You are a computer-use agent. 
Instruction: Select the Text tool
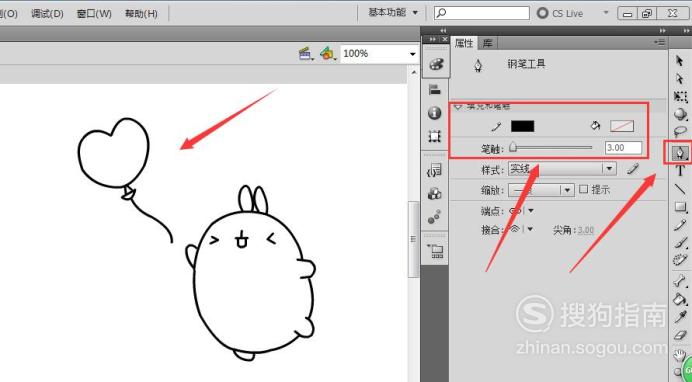(x=680, y=171)
